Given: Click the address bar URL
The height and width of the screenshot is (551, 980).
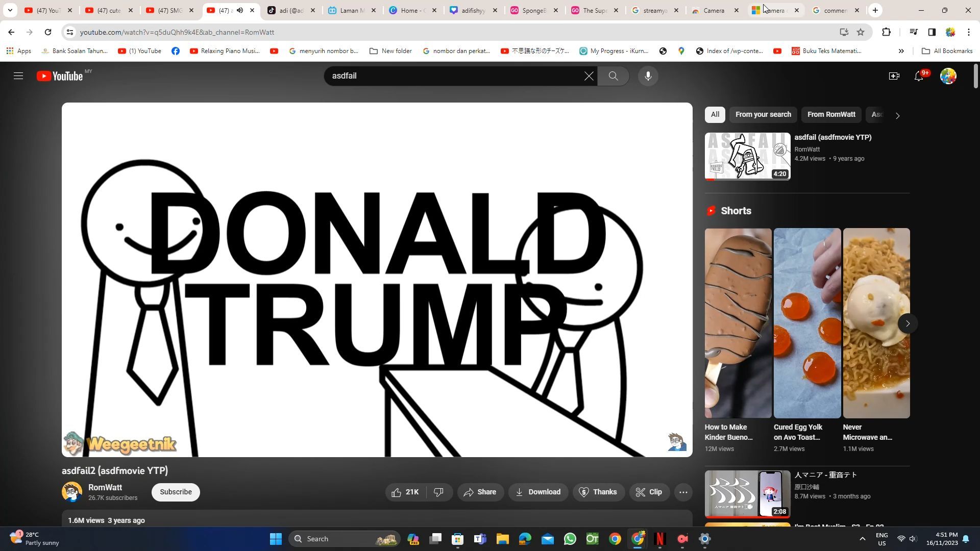Looking at the screenshot, I should pyautogui.click(x=177, y=32).
